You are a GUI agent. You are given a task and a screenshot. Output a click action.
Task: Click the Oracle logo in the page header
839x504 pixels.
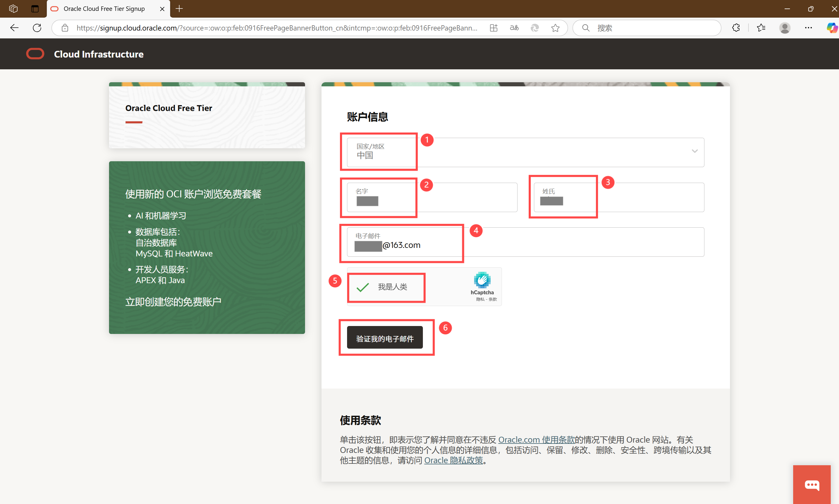pyautogui.click(x=35, y=54)
